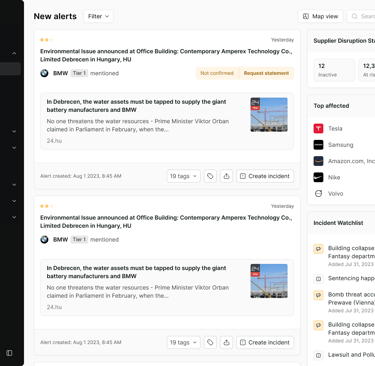Click Lawsuit item comment icon

click(x=318, y=355)
